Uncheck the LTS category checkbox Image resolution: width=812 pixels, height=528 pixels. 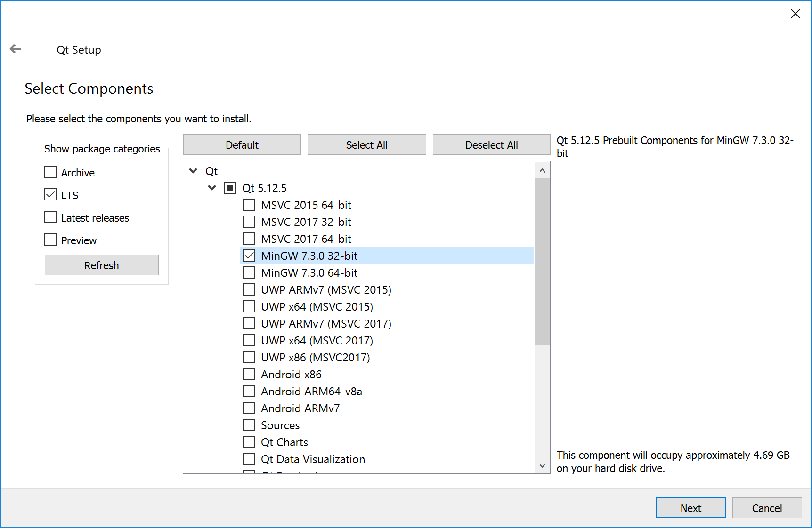50,195
